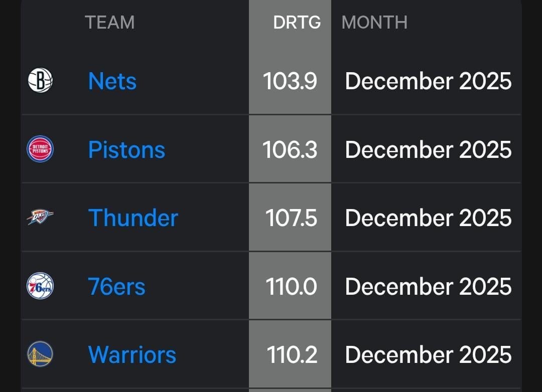
Task: Select the Nets DRTG value 103.9
Action: click(290, 81)
